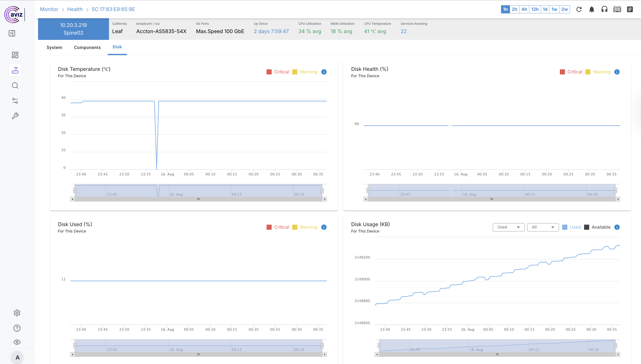Switch to the System tab
641x364 pixels.
[x=54, y=48]
